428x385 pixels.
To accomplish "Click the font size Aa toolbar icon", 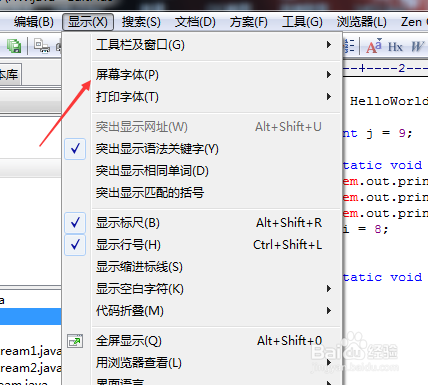I will click(374, 46).
